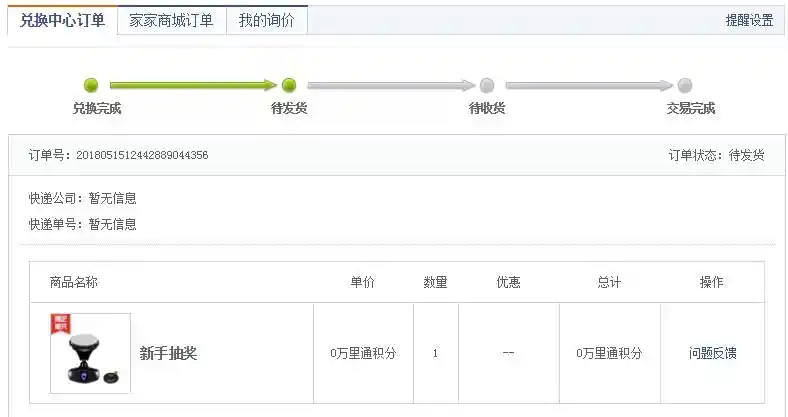
Task: Select the 我的询价 tab
Action: click(266, 20)
